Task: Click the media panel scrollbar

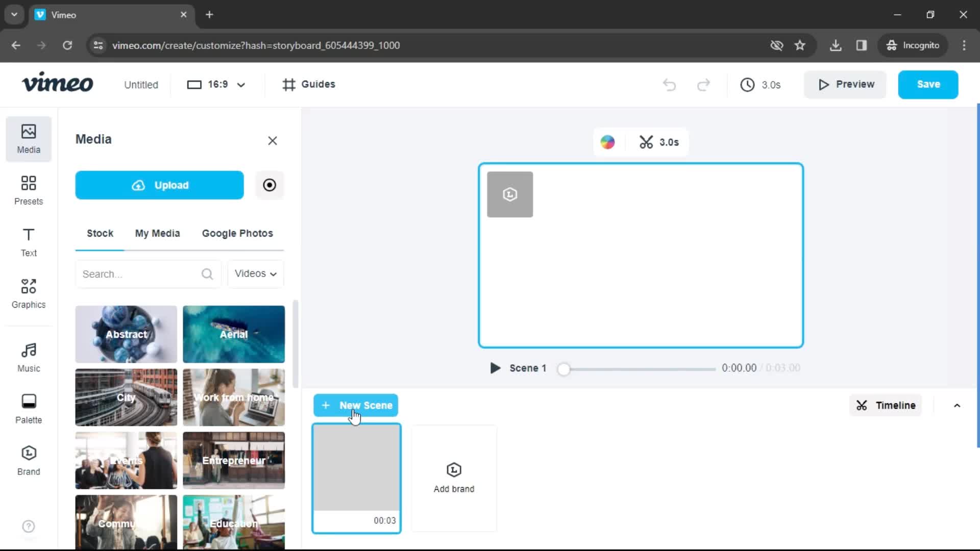Action: 295,344
